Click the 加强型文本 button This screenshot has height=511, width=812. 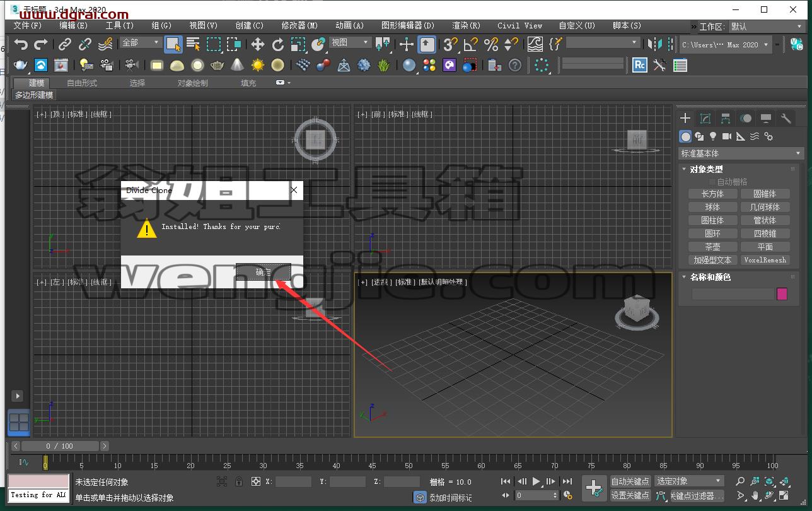[712, 260]
